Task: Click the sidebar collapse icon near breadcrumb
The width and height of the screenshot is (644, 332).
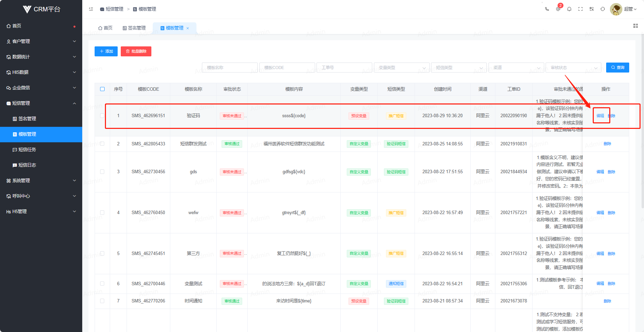Action: 91,9
